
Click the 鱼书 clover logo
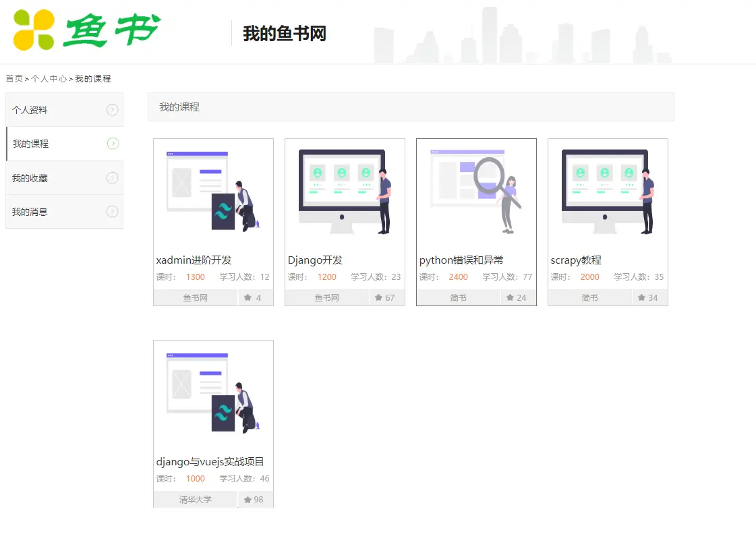click(x=87, y=30)
